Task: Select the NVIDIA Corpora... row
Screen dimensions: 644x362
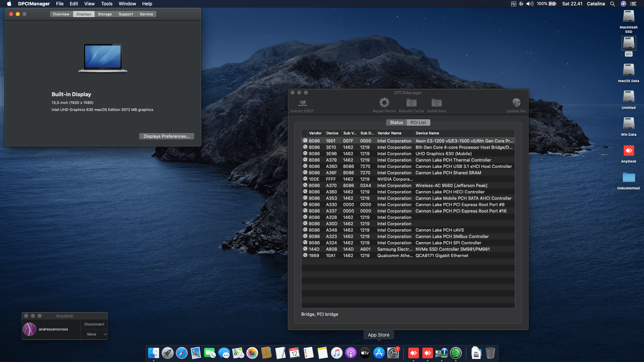Action: tap(408, 179)
